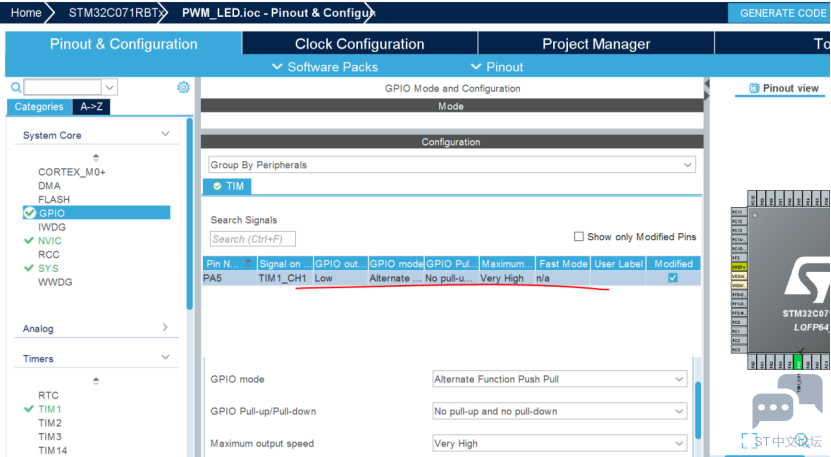Image resolution: width=831 pixels, height=457 pixels.
Task: Select DMA in System Core
Action: (x=49, y=186)
